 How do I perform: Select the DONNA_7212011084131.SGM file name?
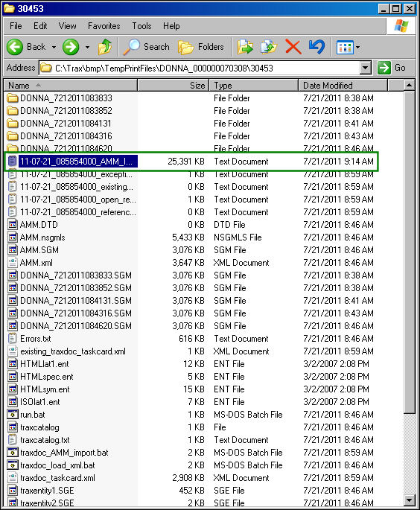[x=76, y=301]
